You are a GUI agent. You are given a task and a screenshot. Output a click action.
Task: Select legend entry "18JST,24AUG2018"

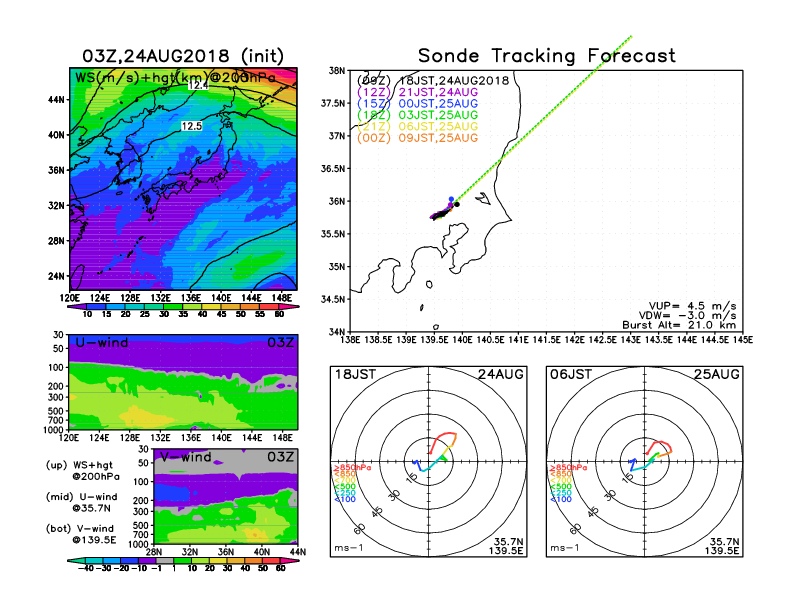click(454, 81)
